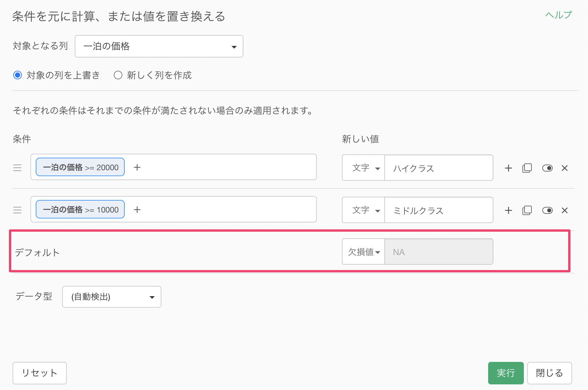Select 対象の列を上書き radio option
This screenshot has width=588, height=390.
[x=18, y=75]
